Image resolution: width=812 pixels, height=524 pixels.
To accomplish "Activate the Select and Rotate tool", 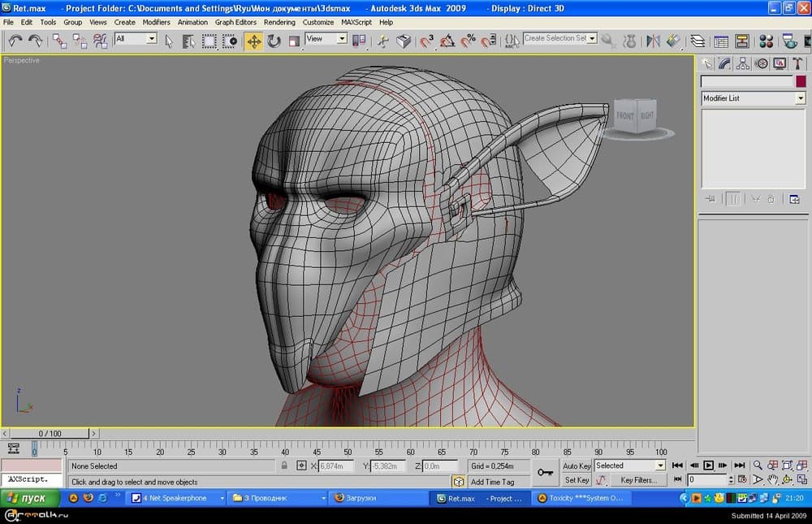I will point(274,40).
